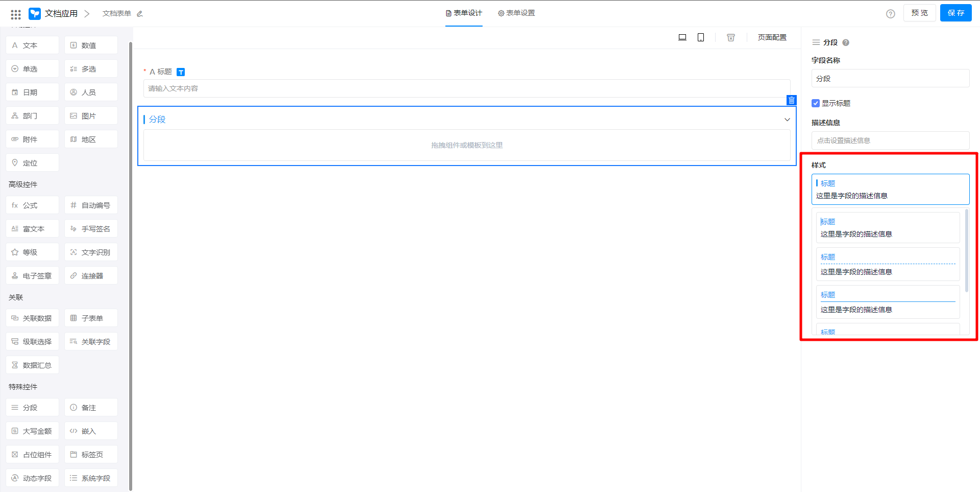Click the app grid launcher icon
The height and width of the screenshot is (492, 980).
(16, 14)
